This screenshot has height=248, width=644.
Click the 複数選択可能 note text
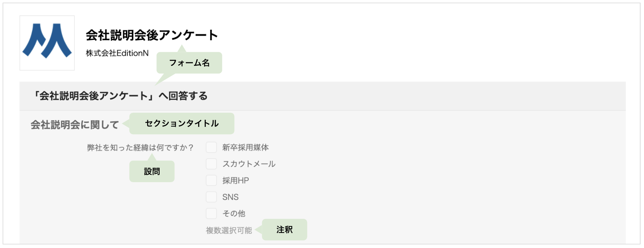229,230
